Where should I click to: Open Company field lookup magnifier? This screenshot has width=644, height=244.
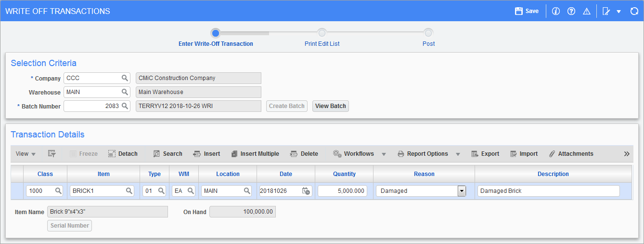click(125, 78)
